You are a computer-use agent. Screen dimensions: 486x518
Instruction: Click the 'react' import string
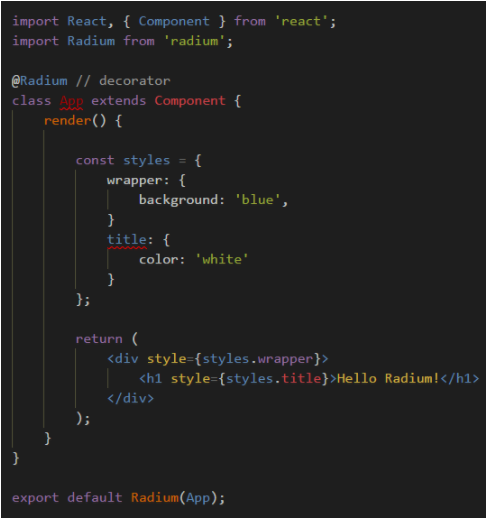point(302,22)
